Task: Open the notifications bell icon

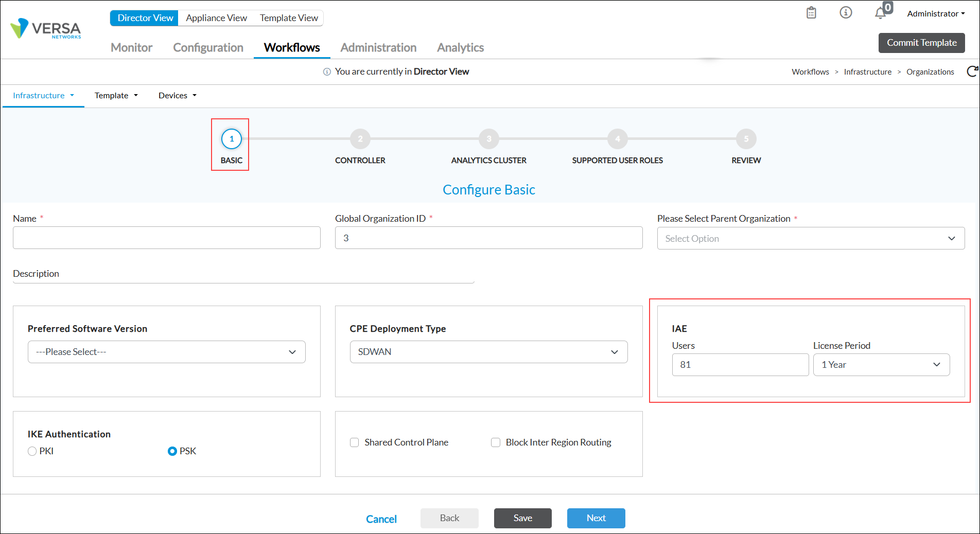Action: click(881, 13)
